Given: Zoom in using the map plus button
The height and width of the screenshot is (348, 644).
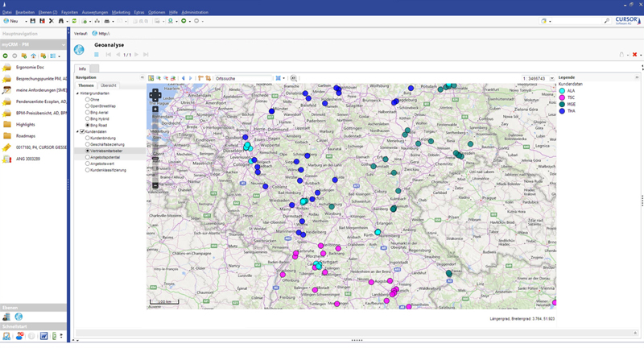Looking at the screenshot, I should (155, 109).
